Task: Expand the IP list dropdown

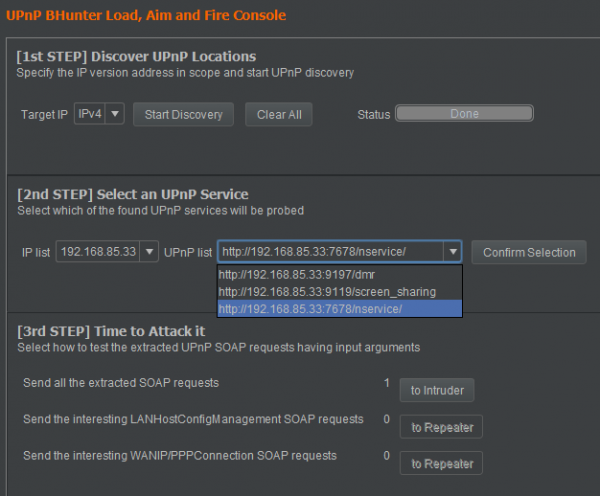Action: point(150,252)
